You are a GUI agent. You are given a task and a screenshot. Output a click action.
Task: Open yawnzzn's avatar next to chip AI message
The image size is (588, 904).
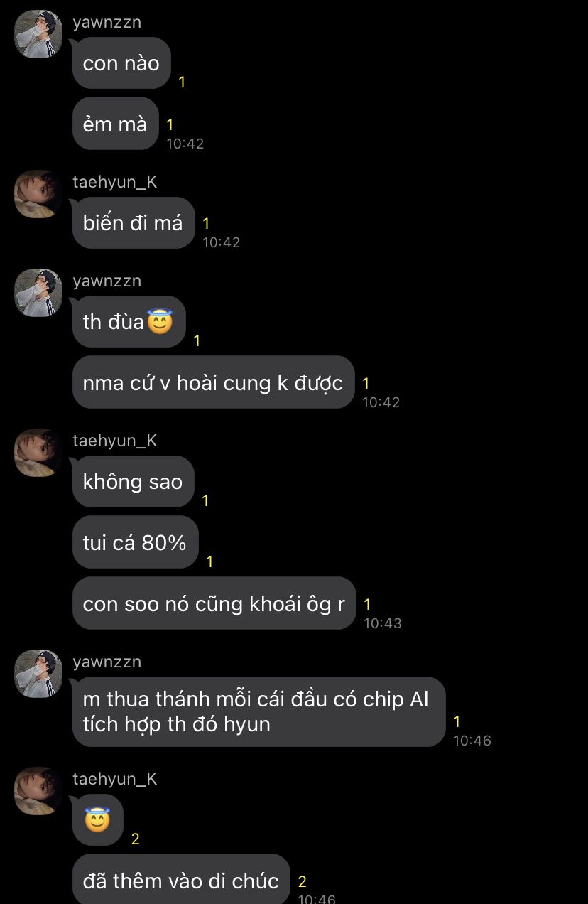pos(38,674)
